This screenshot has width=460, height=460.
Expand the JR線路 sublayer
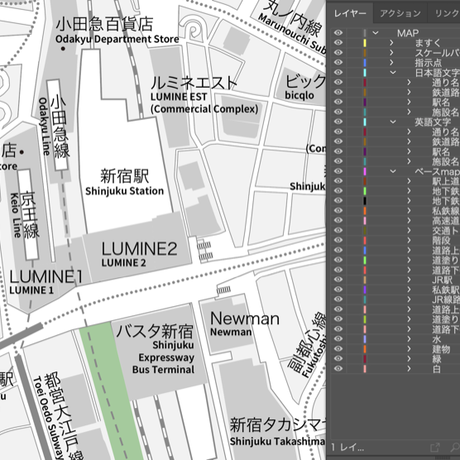pyautogui.click(x=409, y=299)
